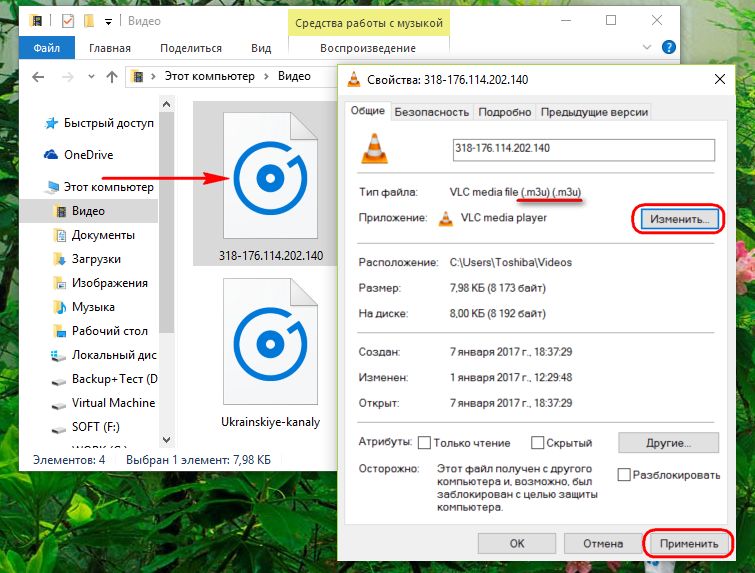Viewport: 755px width, 573px height.
Task: Open the Воспроизведение ribbon tab
Action: click(x=368, y=48)
